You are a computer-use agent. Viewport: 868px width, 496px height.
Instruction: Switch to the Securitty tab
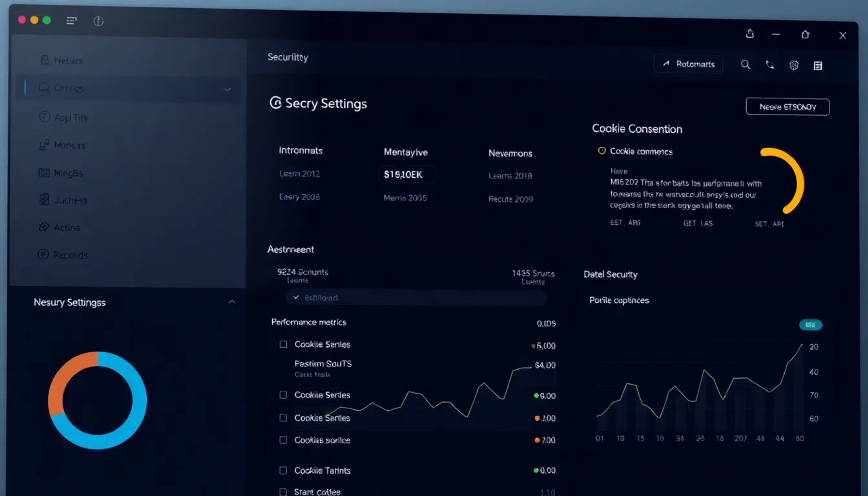(288, 57)
